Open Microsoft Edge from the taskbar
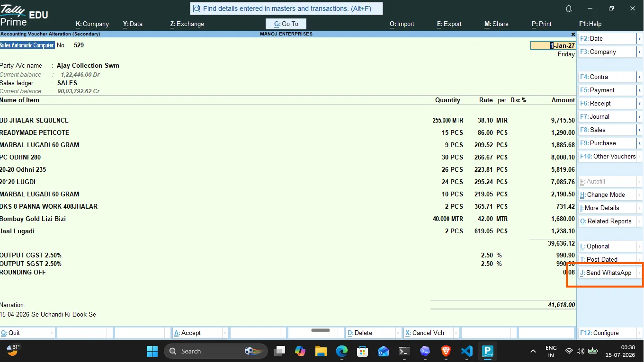The height and width of the screenshot is (362, 644). tap(342, 351)
